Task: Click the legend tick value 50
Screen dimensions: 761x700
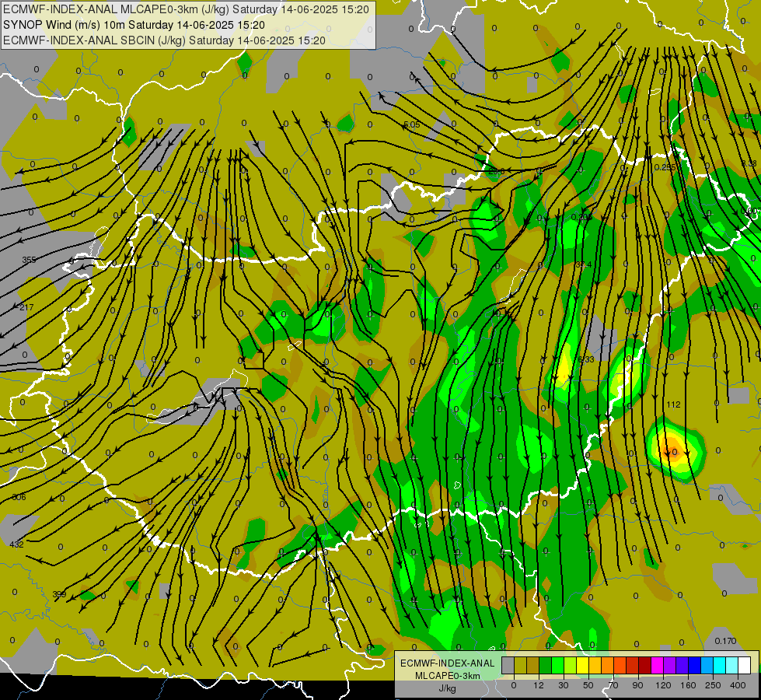Action: pyautogui.click(x=588, y=685)
